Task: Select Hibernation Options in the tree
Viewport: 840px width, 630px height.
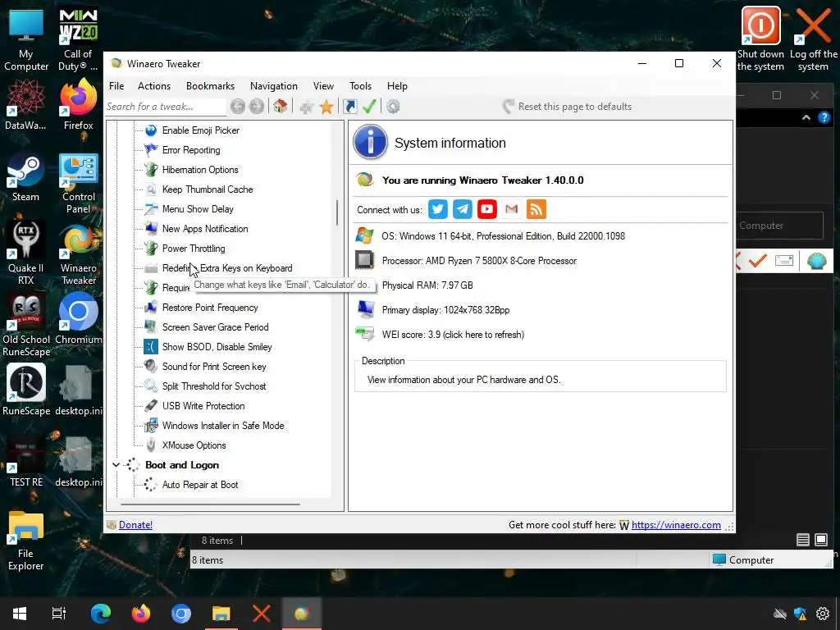Action: (x=200, y=170)
